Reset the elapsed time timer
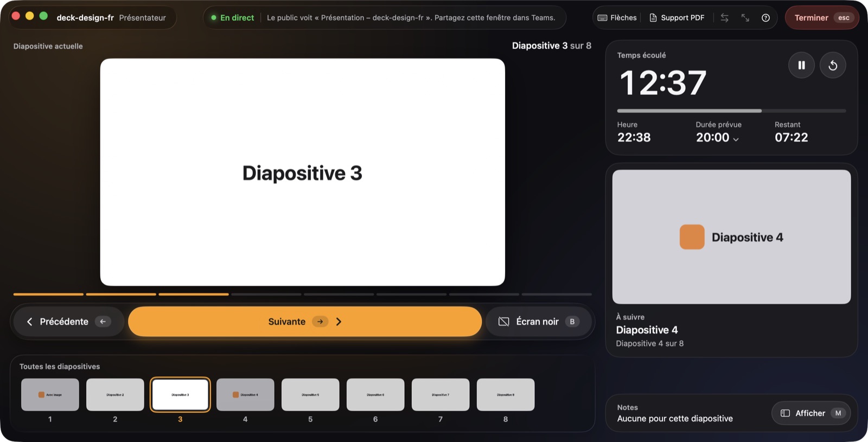This screenshot has width=868, height=442. 833,65
